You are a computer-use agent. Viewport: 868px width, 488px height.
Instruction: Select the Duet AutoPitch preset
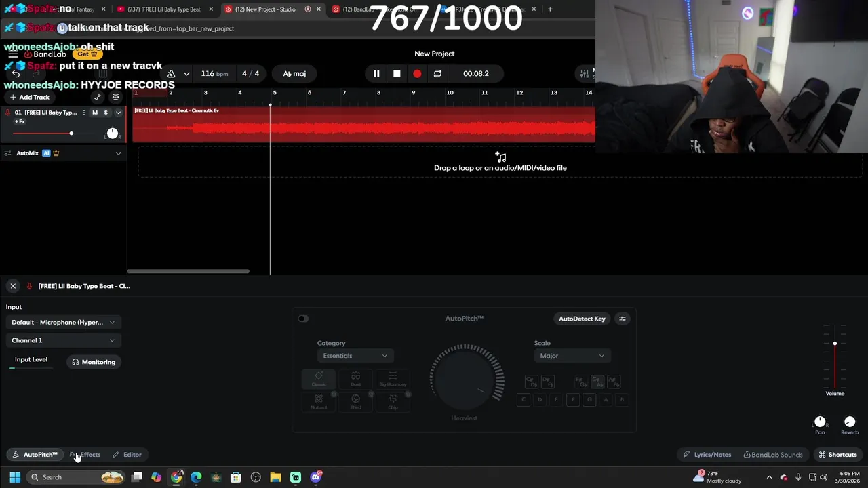coord(356,380)
